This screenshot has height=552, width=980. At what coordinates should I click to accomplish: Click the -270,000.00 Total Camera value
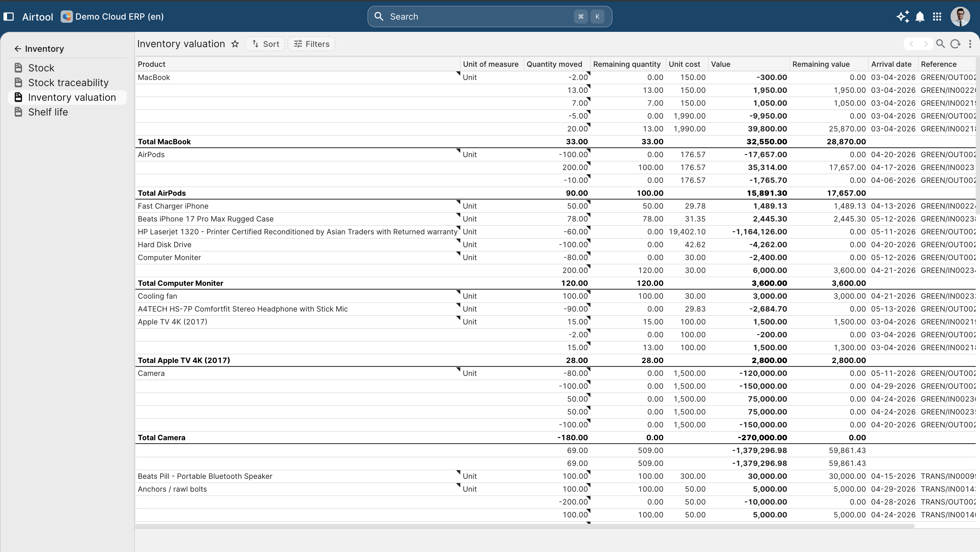click(749, 437)
